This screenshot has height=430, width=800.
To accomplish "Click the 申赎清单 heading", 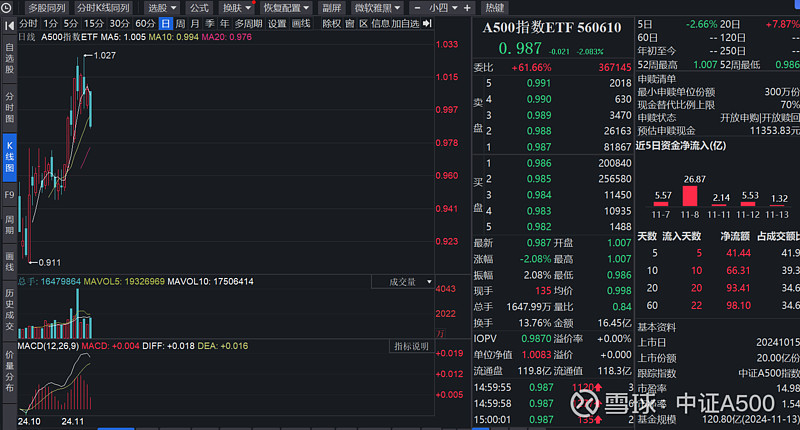I will coord(656,79).
